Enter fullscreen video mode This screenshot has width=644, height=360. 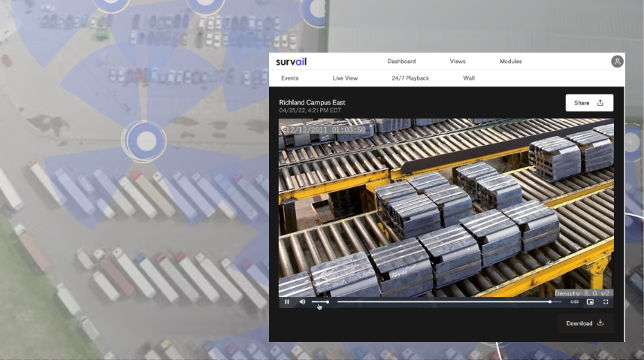(606, 301)
